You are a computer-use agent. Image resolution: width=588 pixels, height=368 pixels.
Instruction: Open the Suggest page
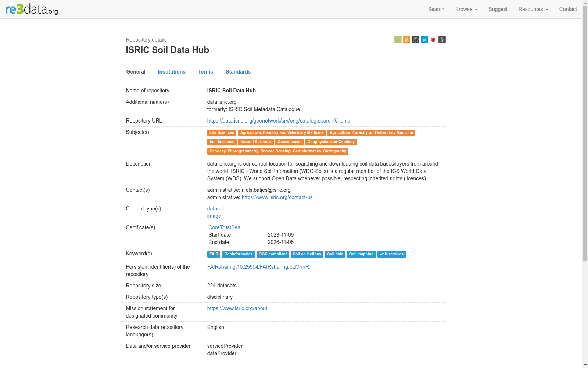(x=498, y=9)
